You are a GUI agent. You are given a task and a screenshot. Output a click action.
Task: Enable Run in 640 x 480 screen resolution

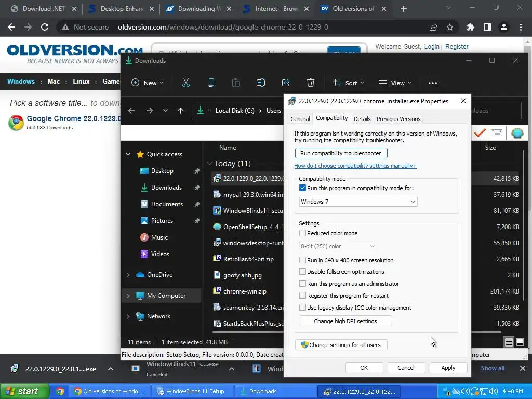click(302, 260)
